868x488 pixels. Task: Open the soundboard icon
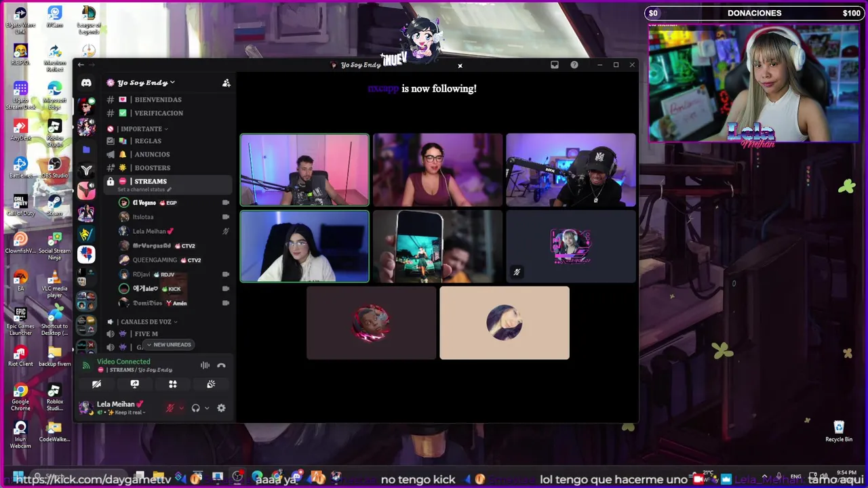pyautogui.click(x=211, y=384)
